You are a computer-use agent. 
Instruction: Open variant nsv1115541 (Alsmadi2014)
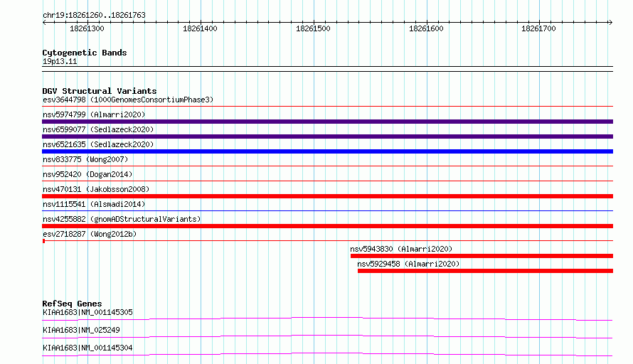tap(94, 204)
